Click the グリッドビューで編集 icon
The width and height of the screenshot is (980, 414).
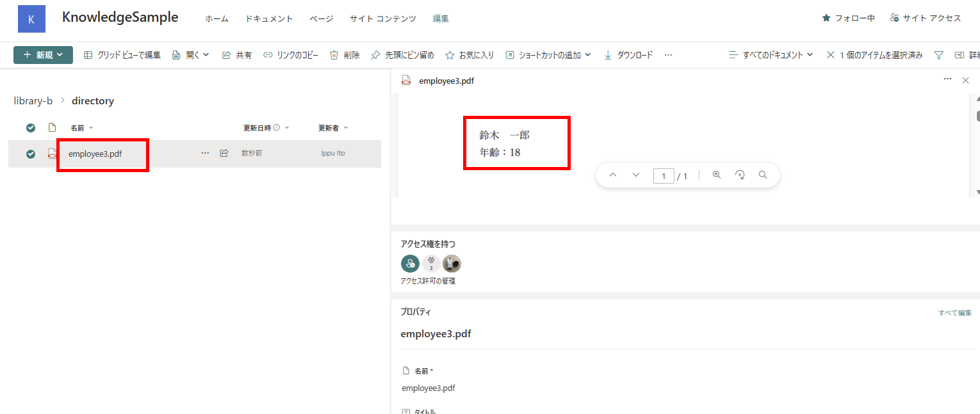click(x=88, y=54)
